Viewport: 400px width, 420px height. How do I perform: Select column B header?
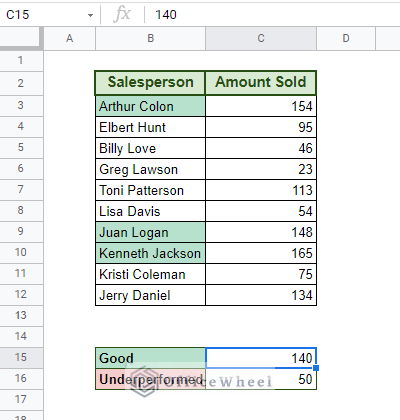point(150,39)
